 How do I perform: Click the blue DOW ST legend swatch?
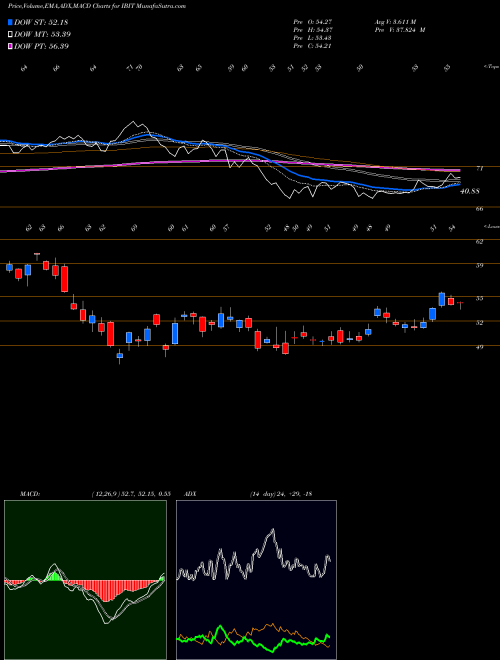click(11, 22)
